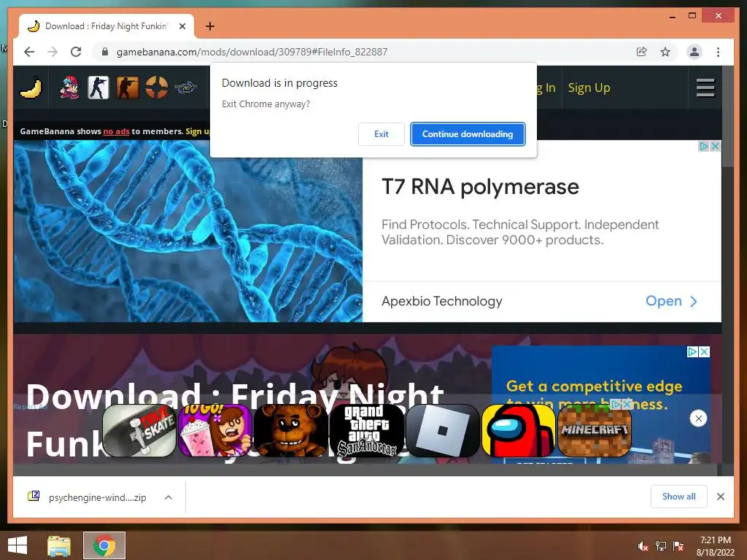Click the Chrome taskbar icon
The image size is (747, 560).
104,545
